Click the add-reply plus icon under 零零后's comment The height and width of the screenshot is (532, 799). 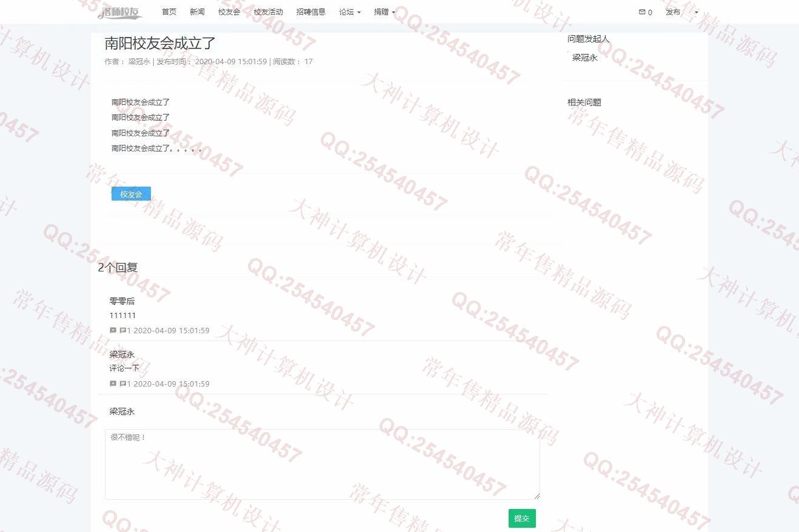(113, 331)
